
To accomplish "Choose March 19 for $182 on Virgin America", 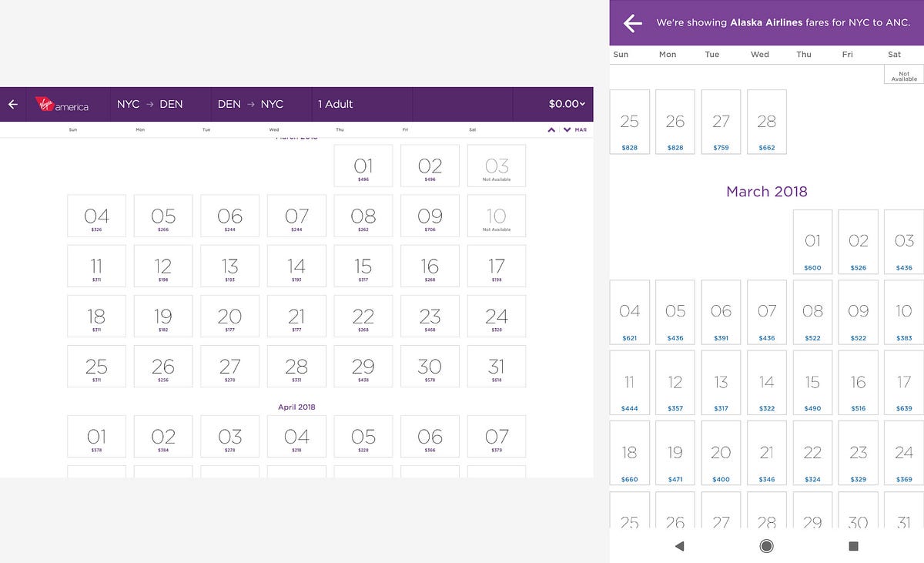I will pos(163,316).
